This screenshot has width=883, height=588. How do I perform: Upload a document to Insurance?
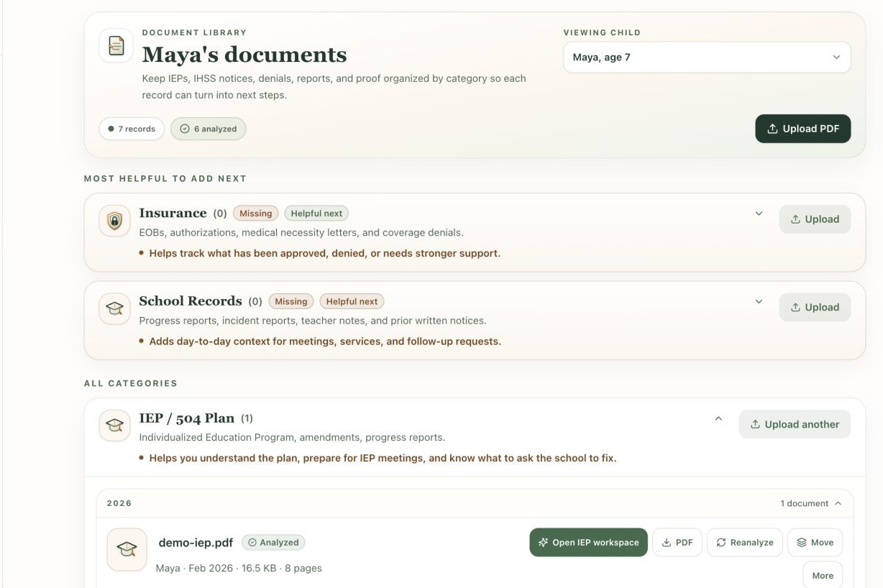815,219
